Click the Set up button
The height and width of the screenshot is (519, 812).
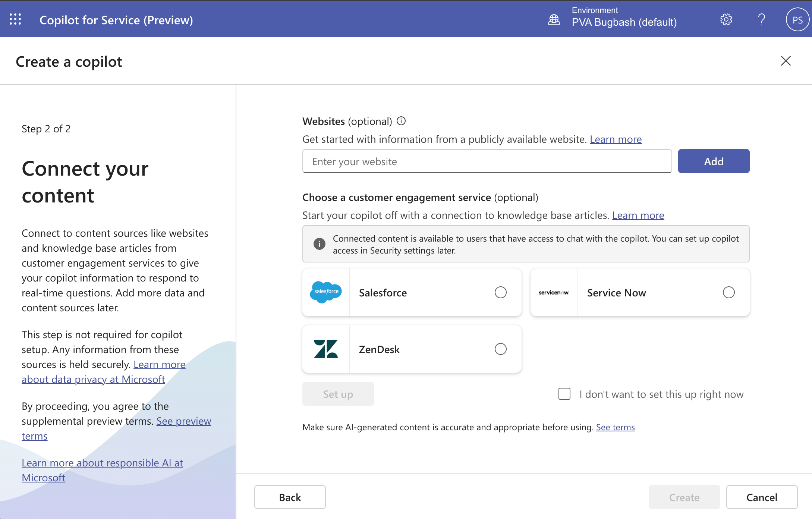tap(338, 394)
